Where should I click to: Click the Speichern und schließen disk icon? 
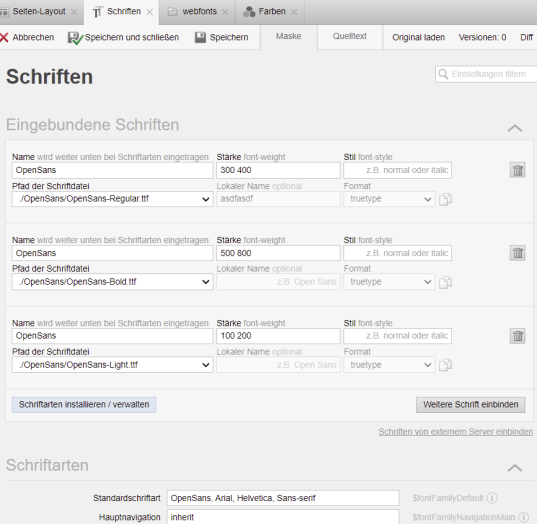click(x=75, y=38)
